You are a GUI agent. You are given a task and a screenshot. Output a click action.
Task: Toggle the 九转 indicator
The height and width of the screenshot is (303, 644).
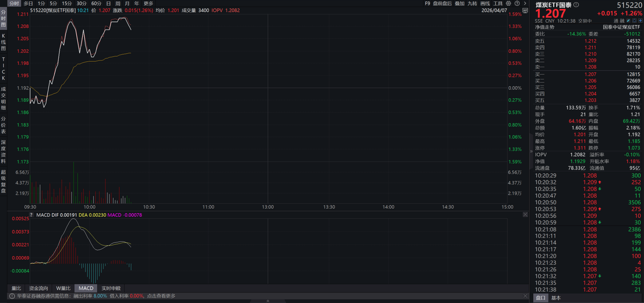[472, 3]
